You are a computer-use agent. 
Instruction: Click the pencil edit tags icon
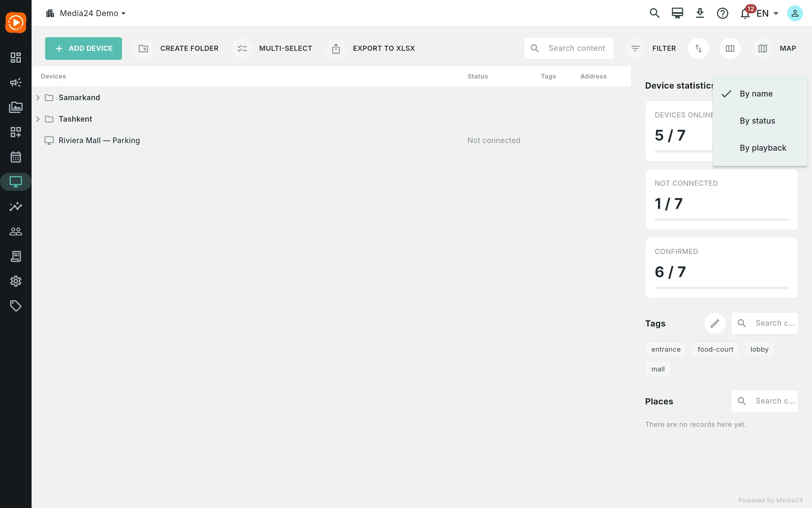[715, 323]
